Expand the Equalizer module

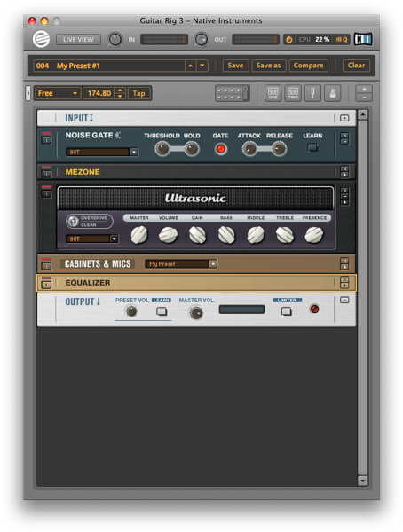point(344,286)
